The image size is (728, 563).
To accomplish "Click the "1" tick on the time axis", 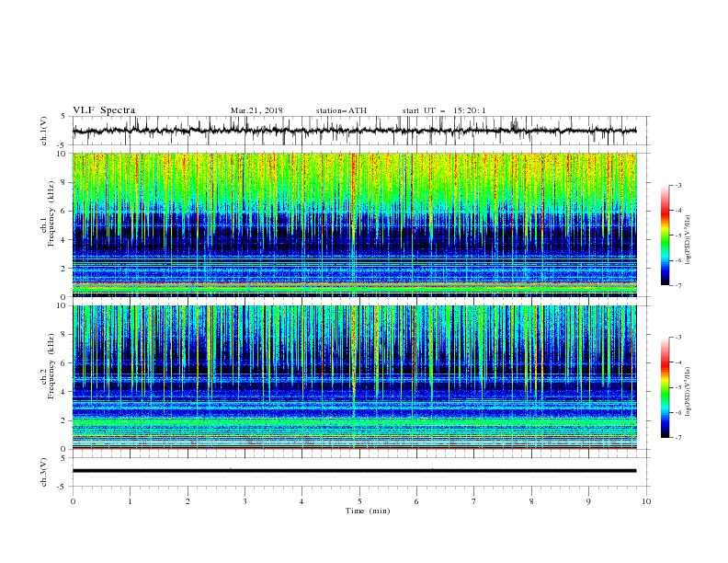I will coord(130,501).
